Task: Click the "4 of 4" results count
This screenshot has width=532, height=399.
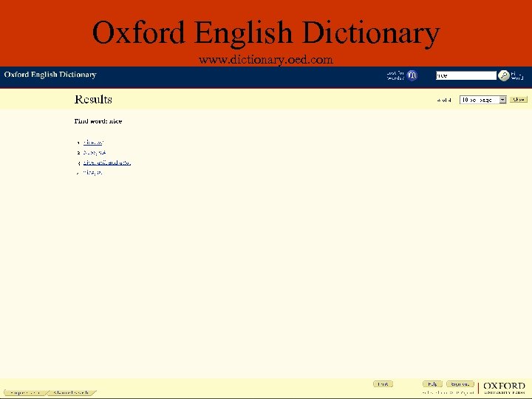Action: click(x=444, y=100)
